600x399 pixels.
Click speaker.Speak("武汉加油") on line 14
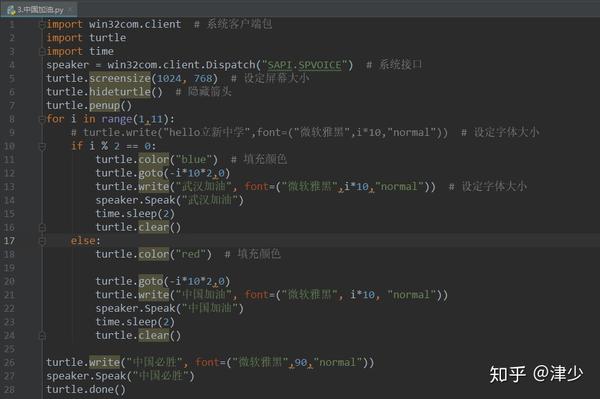point(170,200)
